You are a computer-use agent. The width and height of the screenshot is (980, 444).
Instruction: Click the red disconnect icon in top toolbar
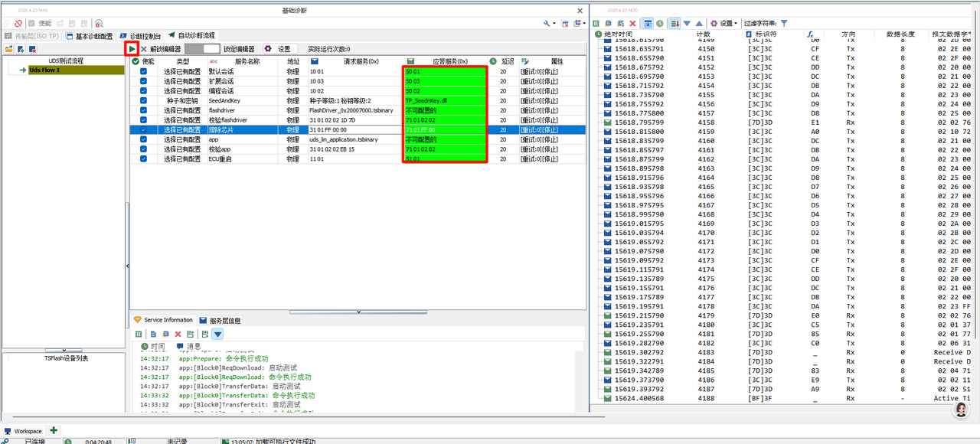pos(18,23)
